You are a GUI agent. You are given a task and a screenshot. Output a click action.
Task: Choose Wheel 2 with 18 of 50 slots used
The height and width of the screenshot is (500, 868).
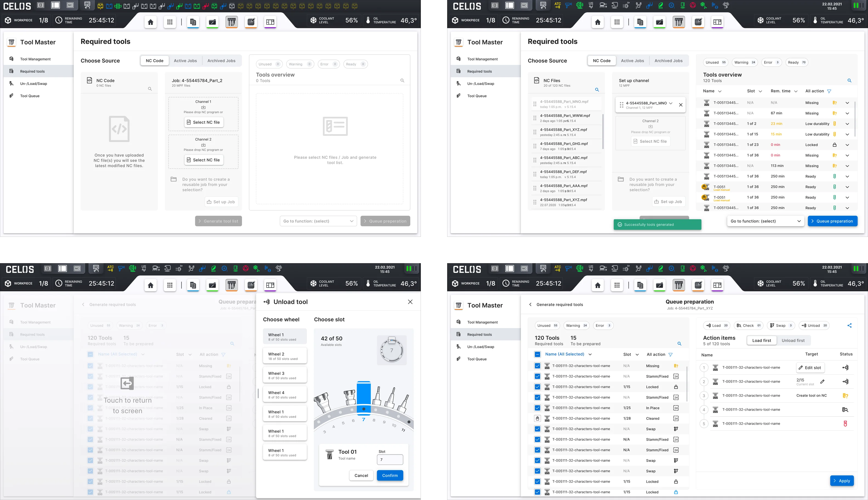coord(285,356)
